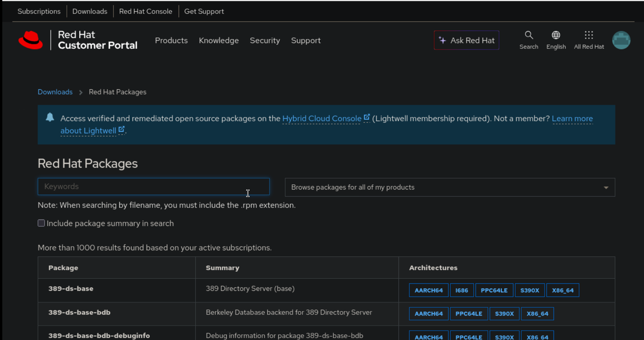
Task: Open the Search magnifier icon
Action: 529,35
